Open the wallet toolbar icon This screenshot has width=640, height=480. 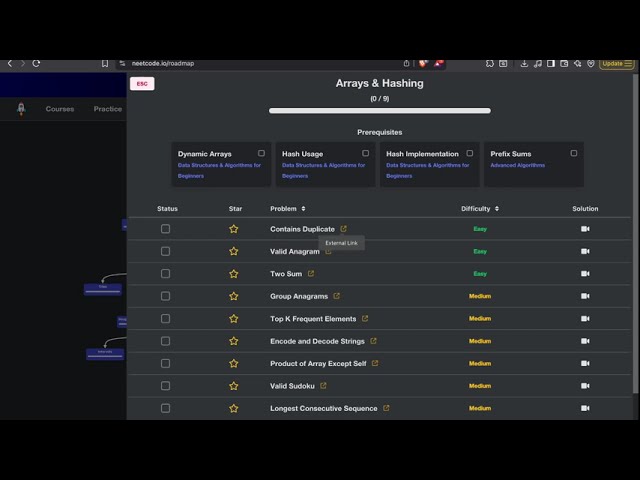[564, 63]
